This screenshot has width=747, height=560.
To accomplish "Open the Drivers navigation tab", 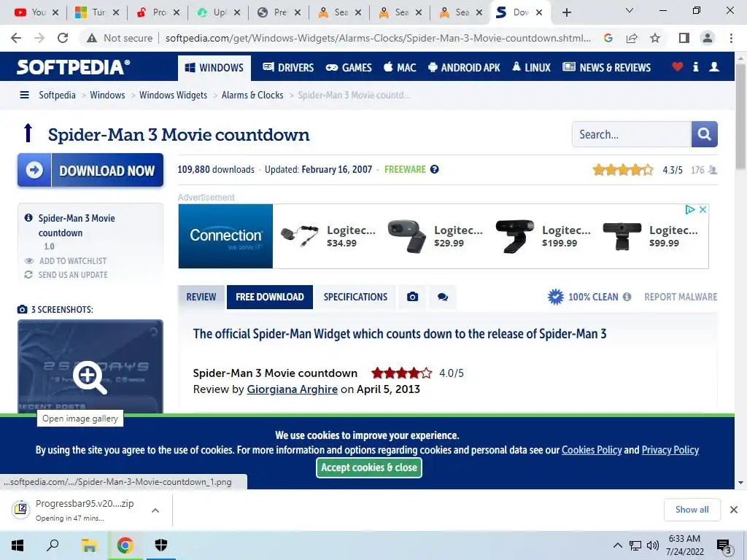I will [288, 68].
